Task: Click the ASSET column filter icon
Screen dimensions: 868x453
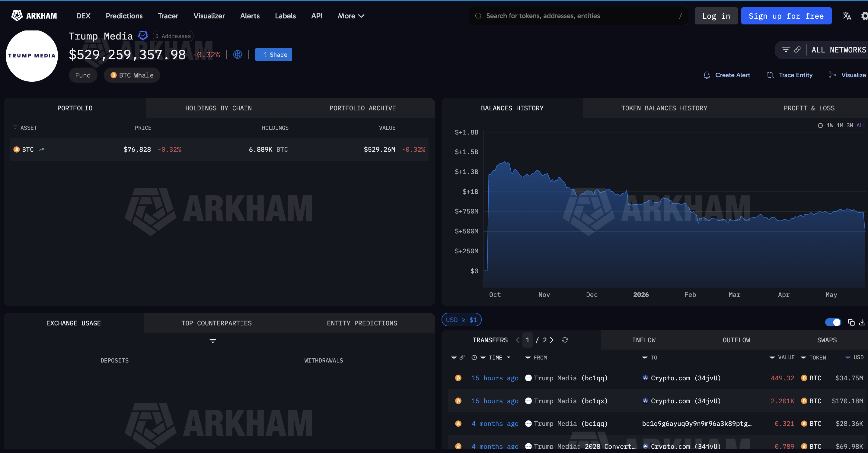Action: (x=15, y=127)
